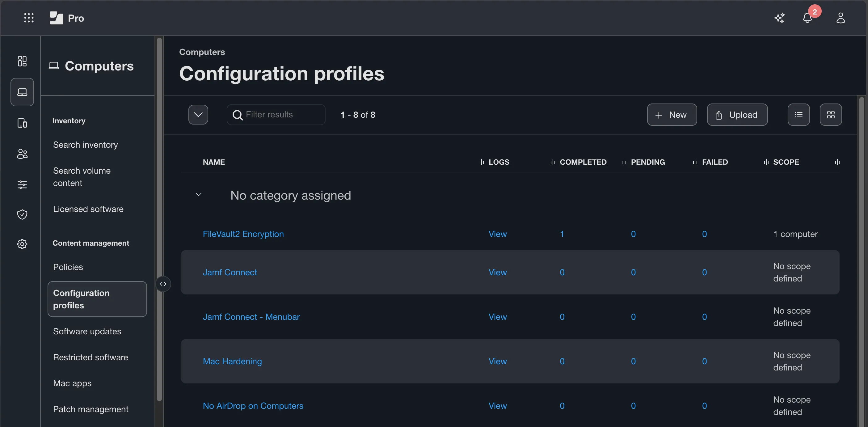Open the AI assistant sparkle icon
868x427 pixels.
[x=779, y=18]
